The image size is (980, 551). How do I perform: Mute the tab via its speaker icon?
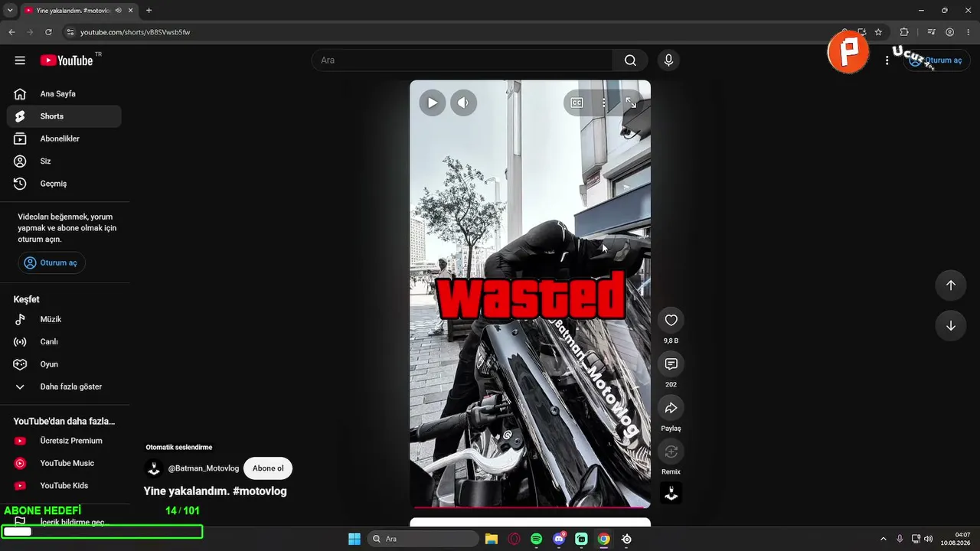(x=118, y=11)
